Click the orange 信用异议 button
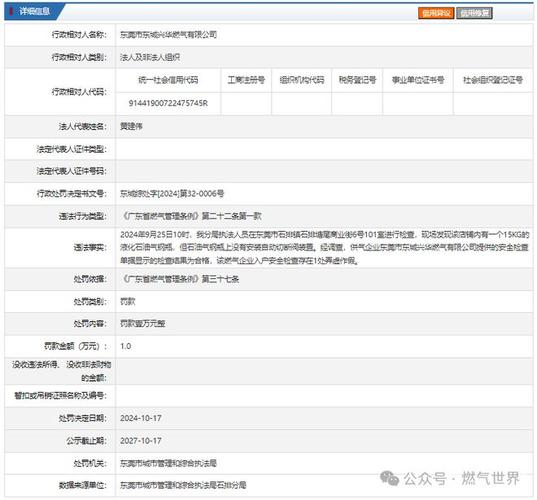 (x=436, y=13)
